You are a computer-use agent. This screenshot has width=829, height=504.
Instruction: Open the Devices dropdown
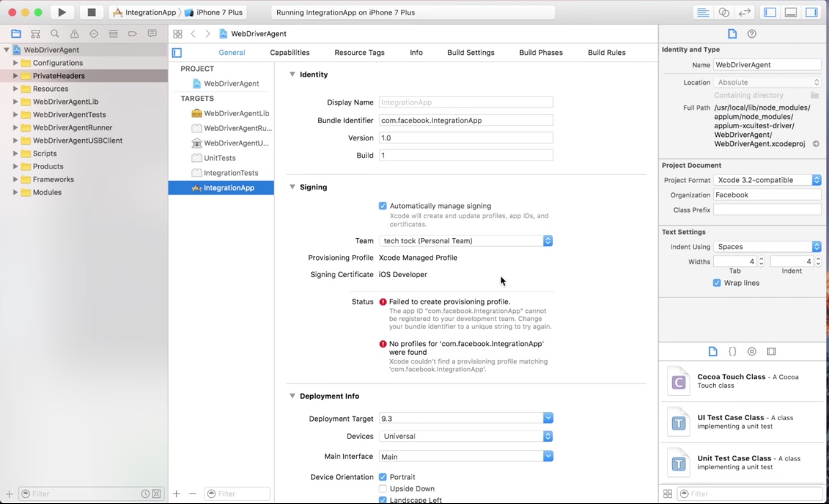(x=466, y=436)
